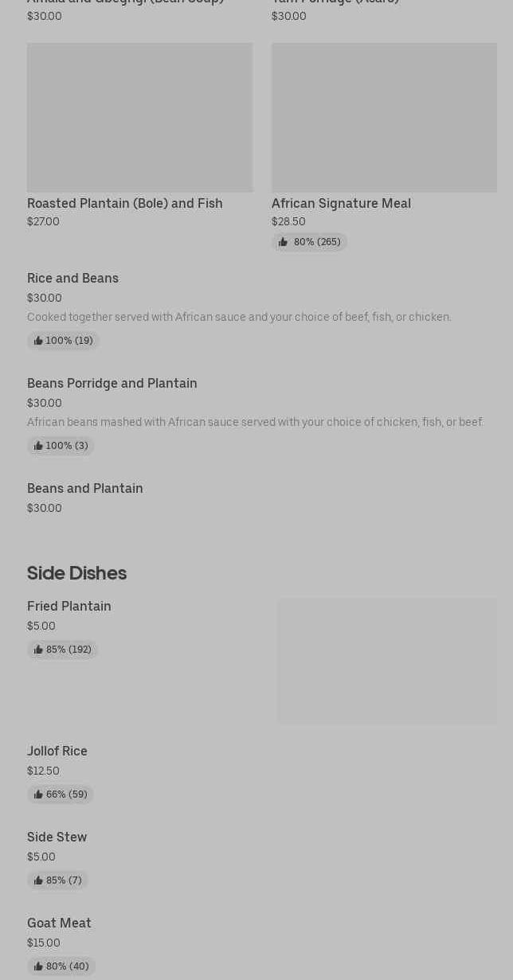Click thumbs-up icon on Goat Meat rating

(38, 966)
